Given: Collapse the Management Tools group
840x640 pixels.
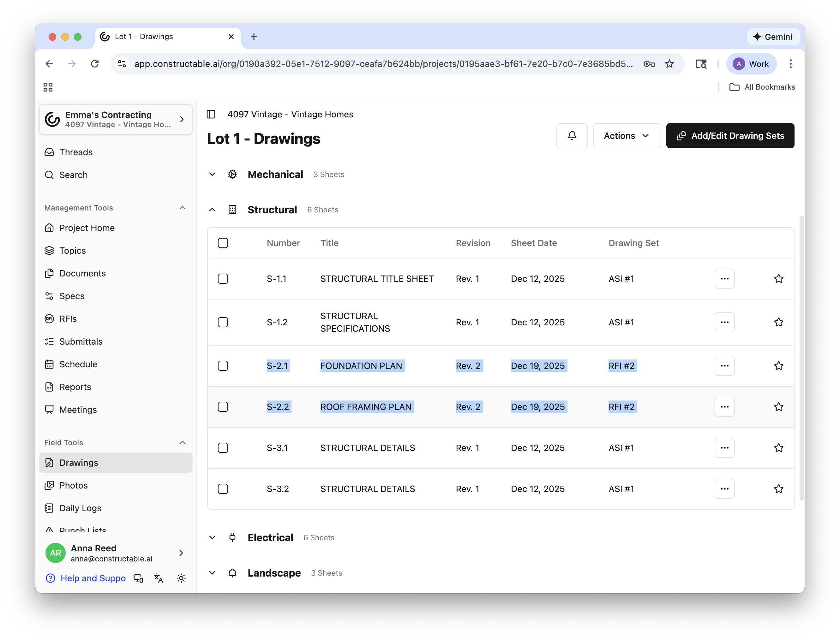Looking at the screenshot, I should click(x=183, y=208).
